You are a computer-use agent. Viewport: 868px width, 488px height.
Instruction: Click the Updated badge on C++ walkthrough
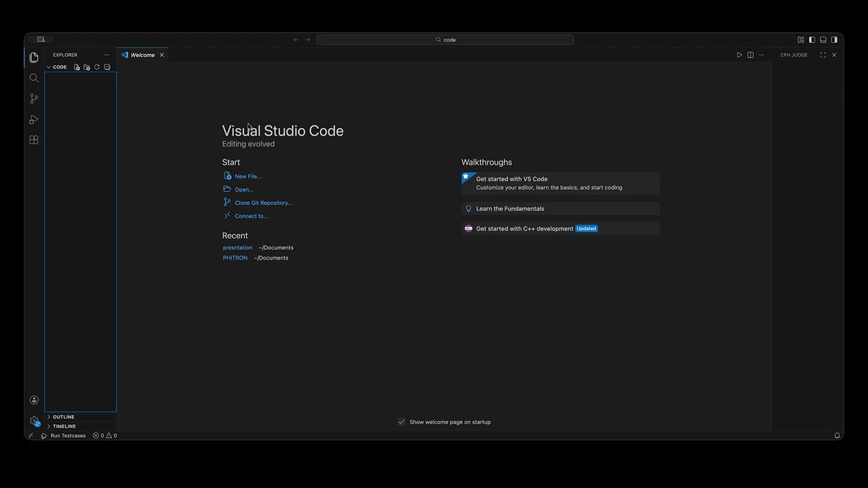(587, 228)
